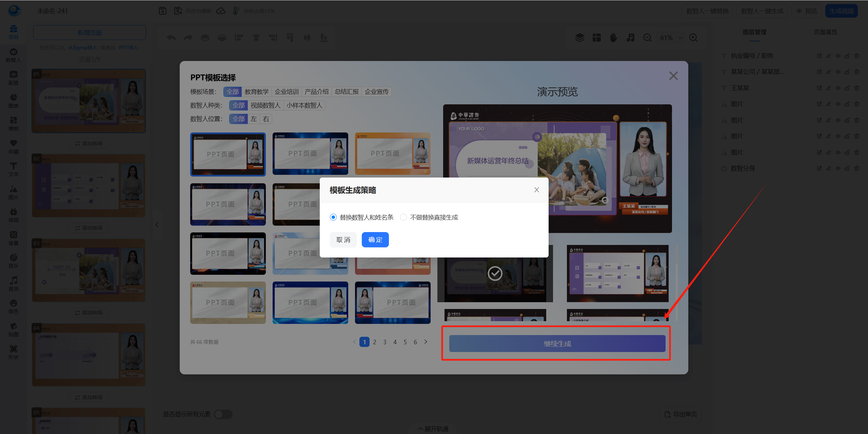Go to next template page arrow
868x434 pixels.
point(426,342)
